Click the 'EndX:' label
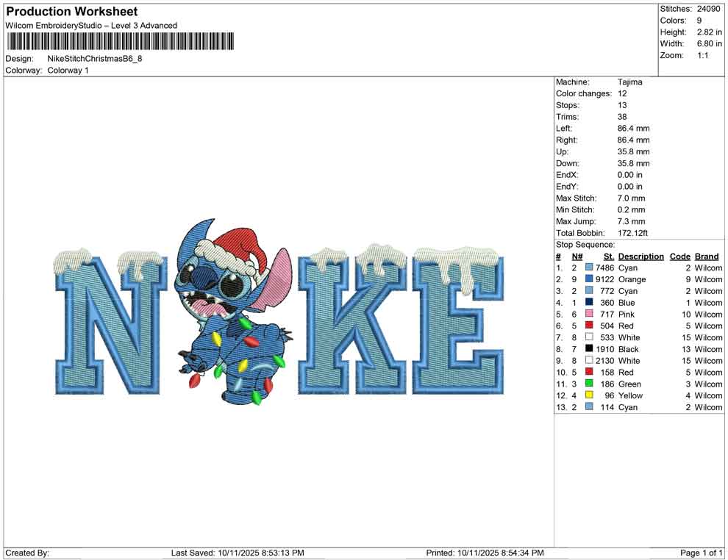 pos(567,175)
